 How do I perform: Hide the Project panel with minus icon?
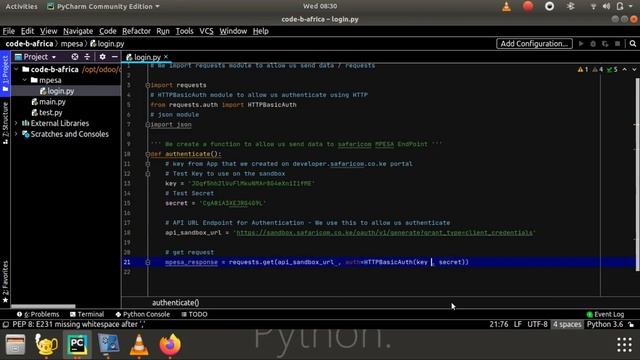pos(115,57)
